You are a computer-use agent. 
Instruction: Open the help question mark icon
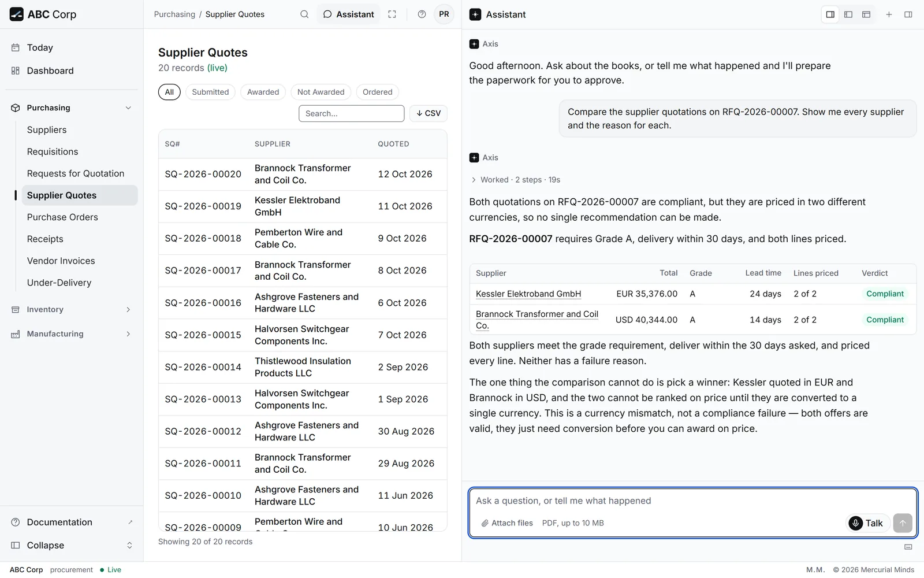coord(422,14)
